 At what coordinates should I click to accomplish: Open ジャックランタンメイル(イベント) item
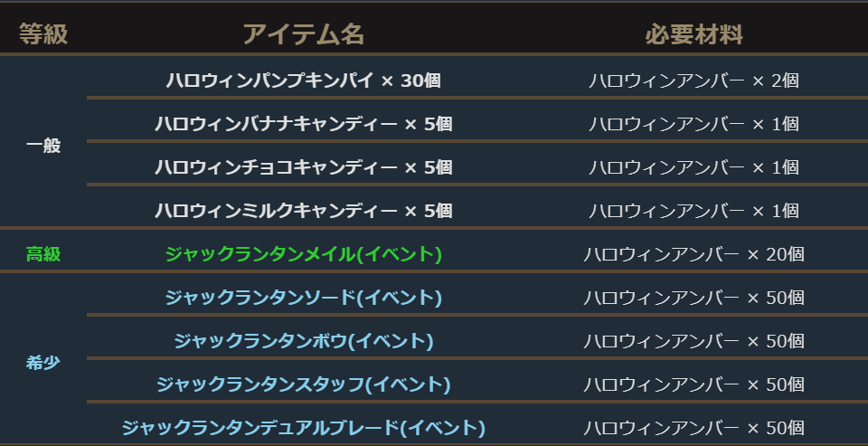point(303,254)
